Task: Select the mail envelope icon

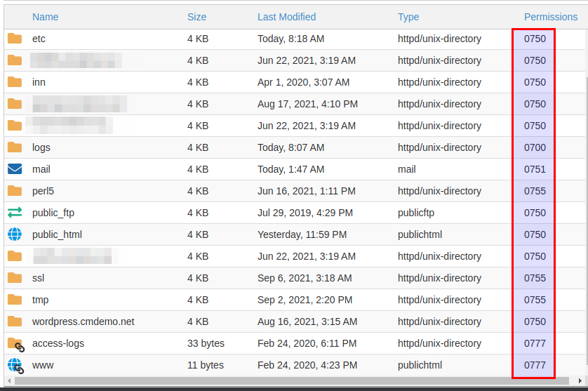Action: point(15,169)
